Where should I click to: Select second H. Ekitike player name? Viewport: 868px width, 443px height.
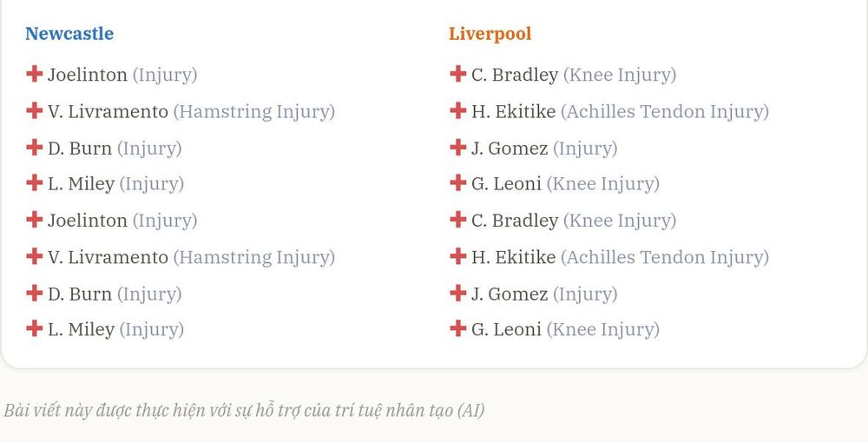tap(513, 257)
